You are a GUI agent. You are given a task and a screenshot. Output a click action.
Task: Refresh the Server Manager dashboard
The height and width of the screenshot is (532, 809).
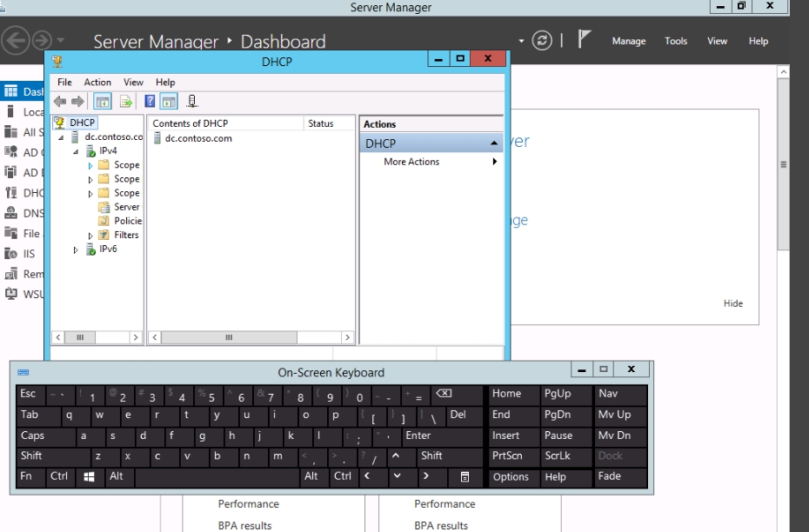[542, 40]
